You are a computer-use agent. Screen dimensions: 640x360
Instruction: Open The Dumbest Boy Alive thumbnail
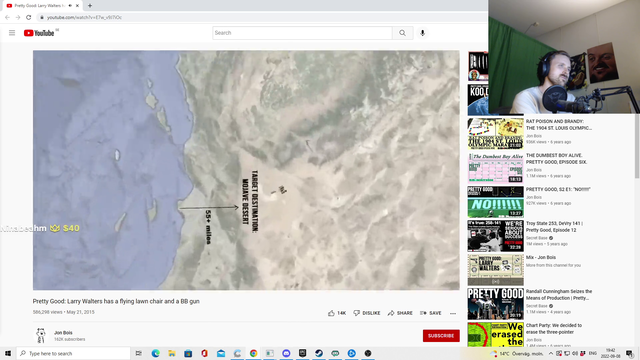(496, 168)
